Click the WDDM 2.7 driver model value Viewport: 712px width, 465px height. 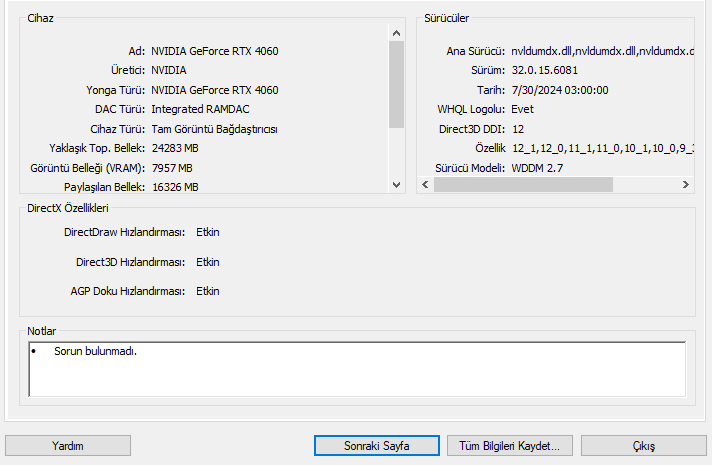[x=537, y=168]
